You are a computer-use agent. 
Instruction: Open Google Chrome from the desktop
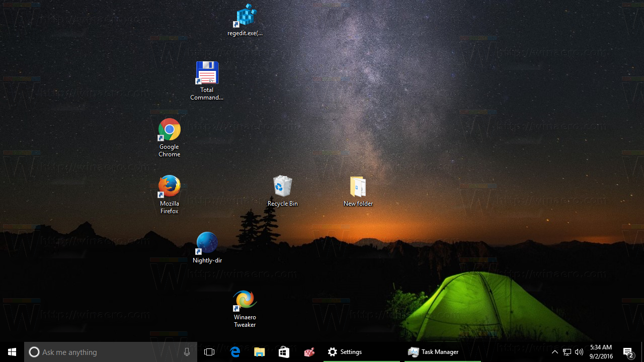[169, 137]
